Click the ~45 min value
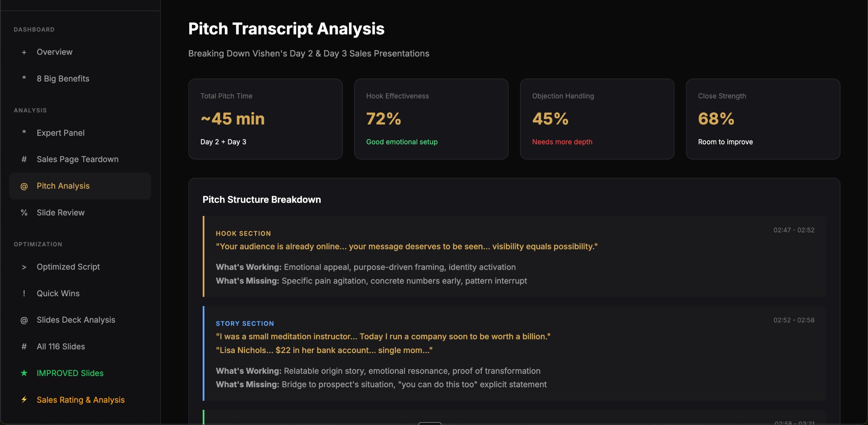868x425 pixels. coord(233,119)
